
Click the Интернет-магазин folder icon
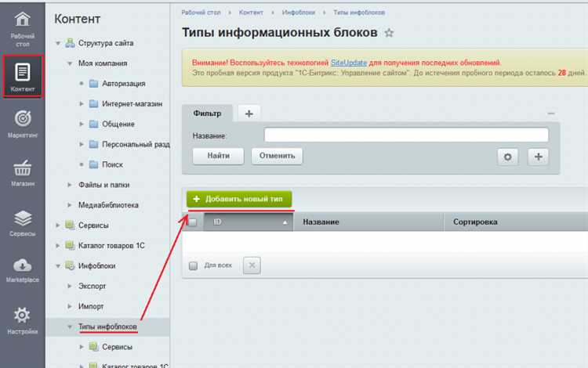(93, 103)
